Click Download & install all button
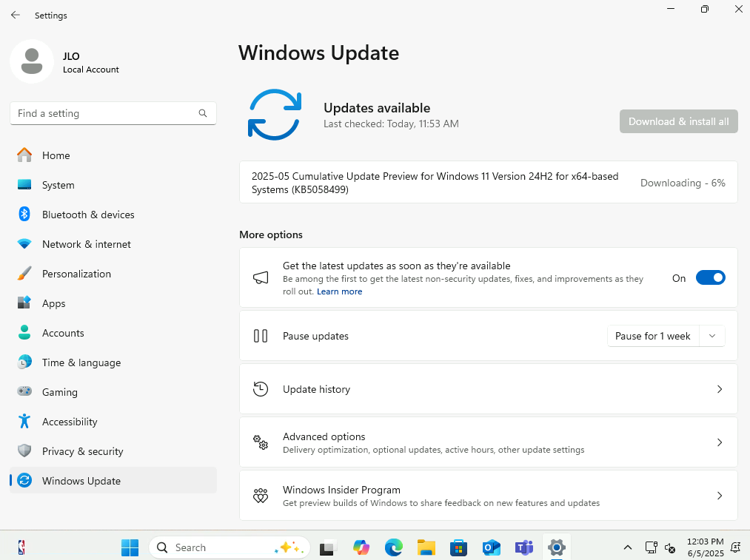 (x=678, y=121)
